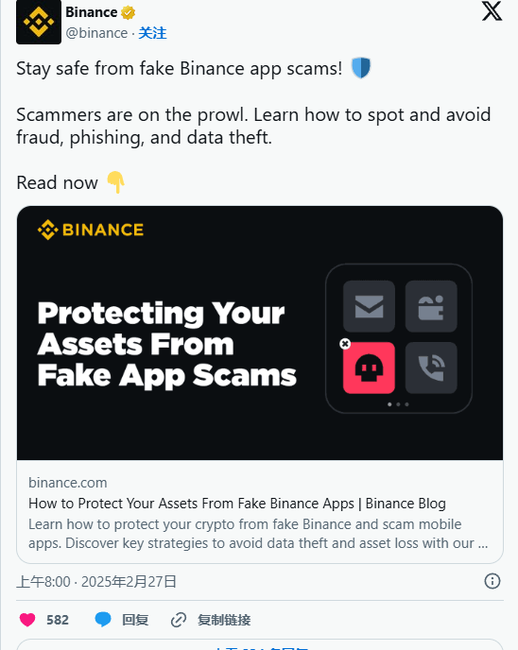Click the phone call icon in the card image
Screen dimensions: 518x650
(x=431, y=368)
